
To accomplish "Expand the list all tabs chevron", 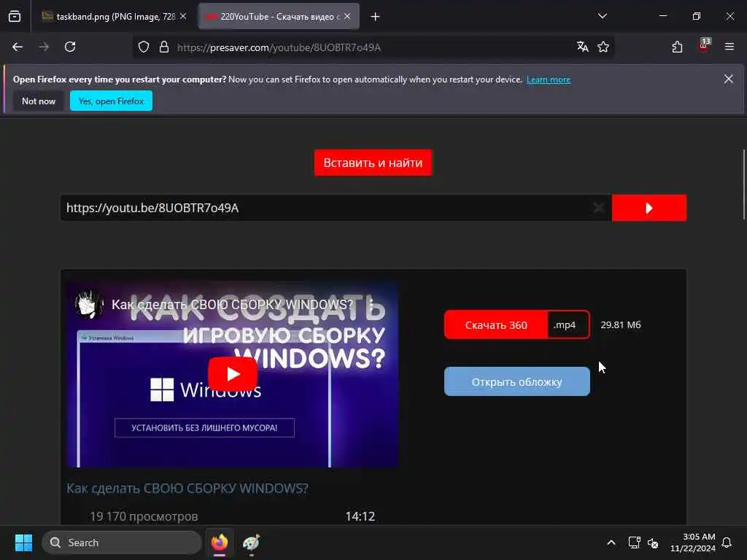I will coord(602,16).
